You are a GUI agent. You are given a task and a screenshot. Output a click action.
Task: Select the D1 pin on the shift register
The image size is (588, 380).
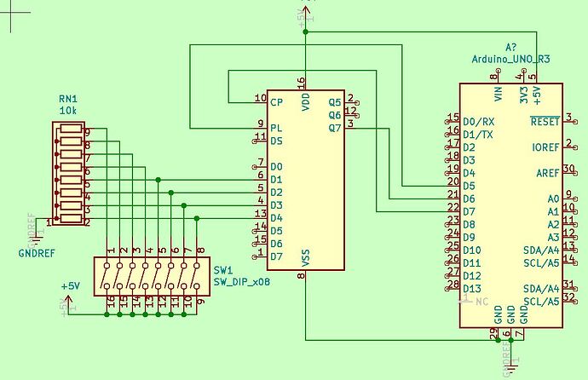[x=276, y=180]
